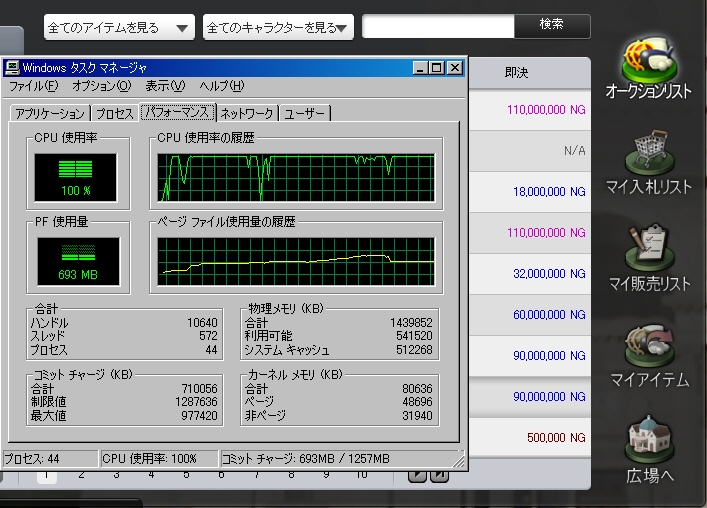Click the 利用可能 value 541520
Screen dimensions: 707x508
pyautogui.click(x=414, y=336)
